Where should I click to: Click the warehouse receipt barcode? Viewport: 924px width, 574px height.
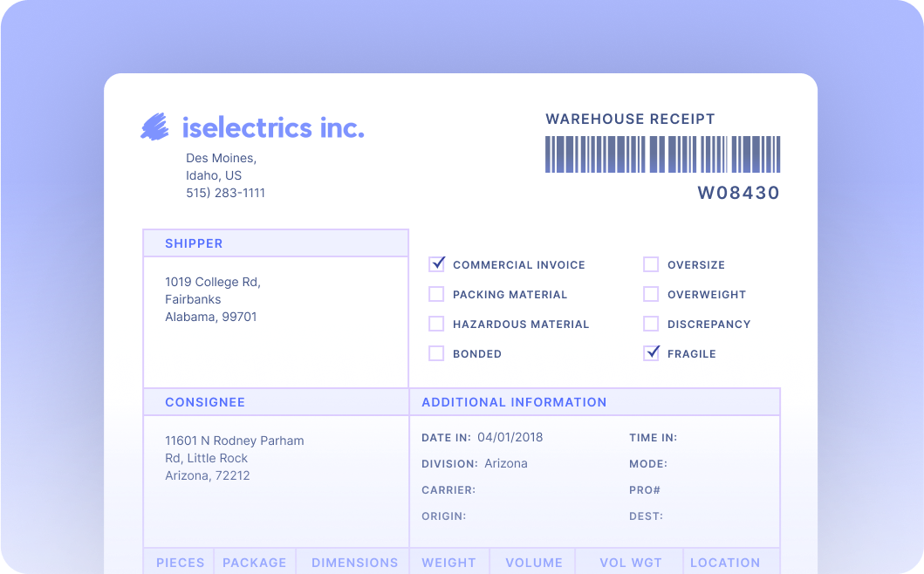663,154
